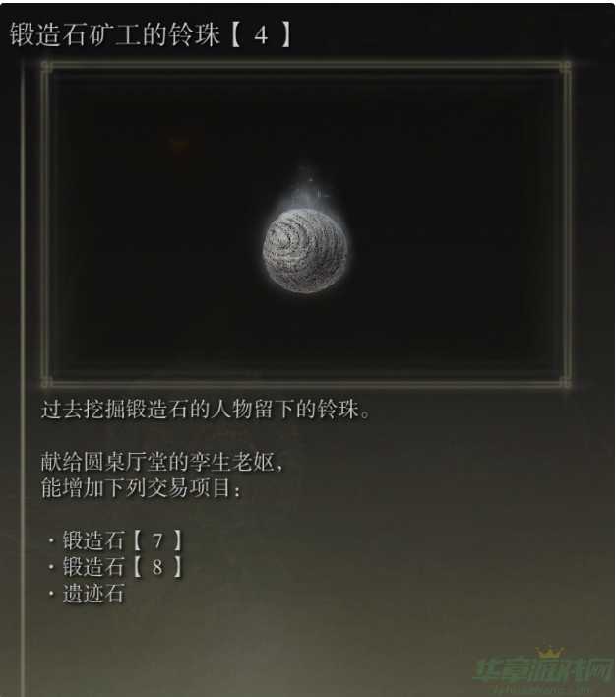Image resolution: width=616 pixels, height=697 pixels.
Task: Click the 华章游戏网 watermark logo
Action: pos(542,670)
